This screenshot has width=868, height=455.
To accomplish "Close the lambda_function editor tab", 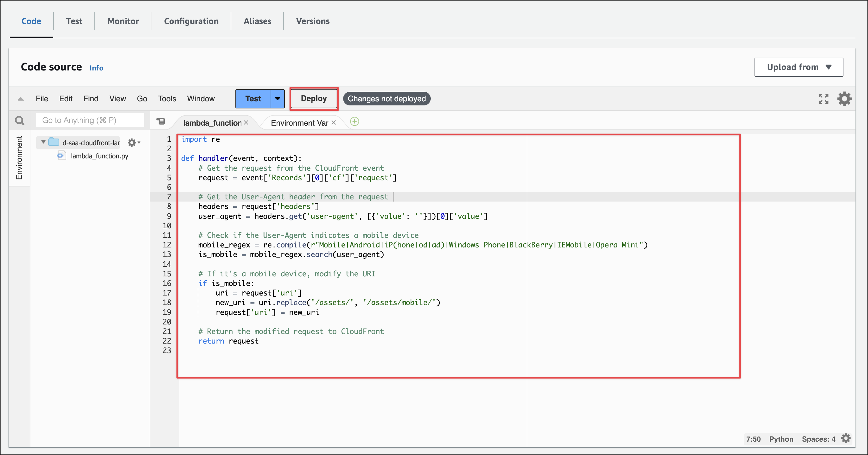I will tap(246, 122).
